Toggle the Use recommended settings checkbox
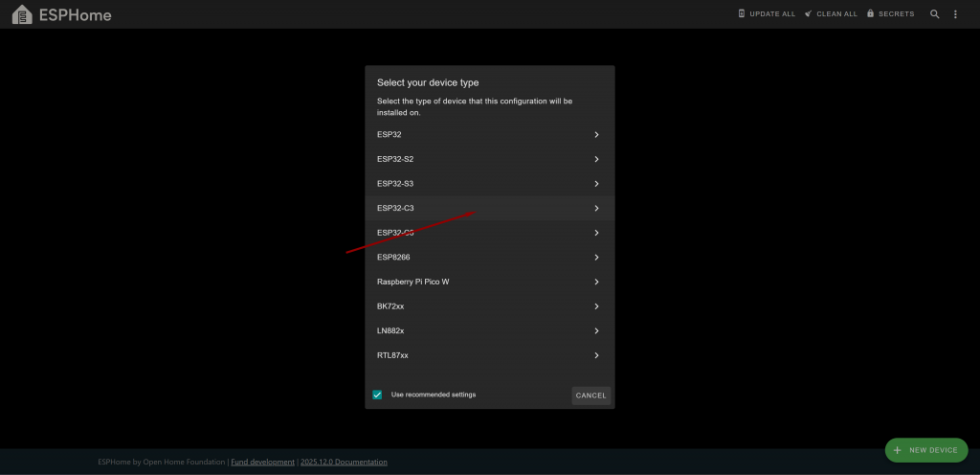Viewport: 980px width, 475px height. tap(377, 395)
